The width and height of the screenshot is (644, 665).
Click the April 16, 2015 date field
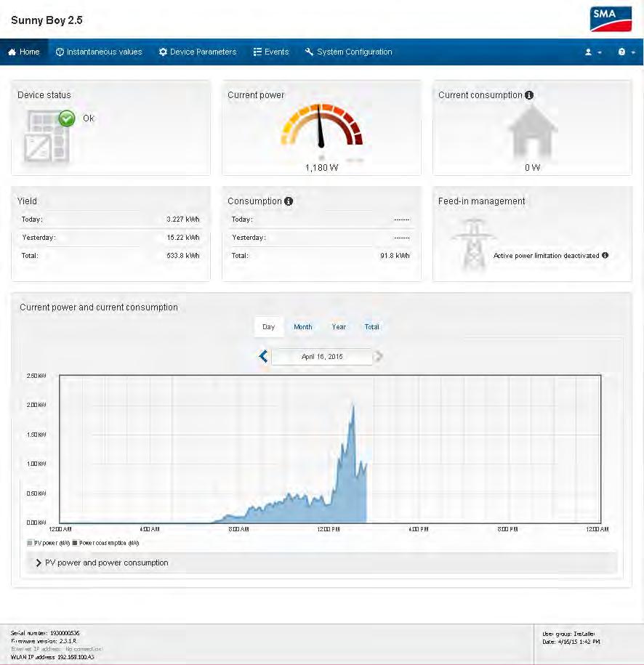click(322, 357)
